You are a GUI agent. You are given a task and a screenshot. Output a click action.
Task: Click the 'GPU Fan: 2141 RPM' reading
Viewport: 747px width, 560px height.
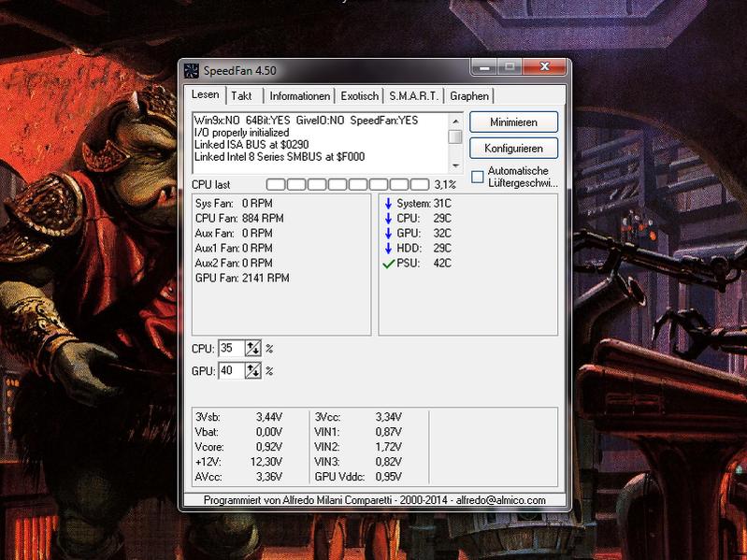(x=242, y=278)
